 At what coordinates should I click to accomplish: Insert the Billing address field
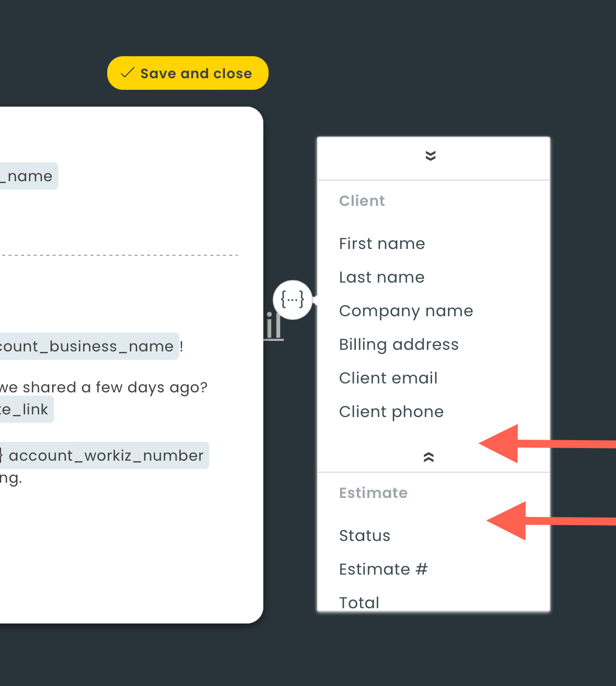398,345
